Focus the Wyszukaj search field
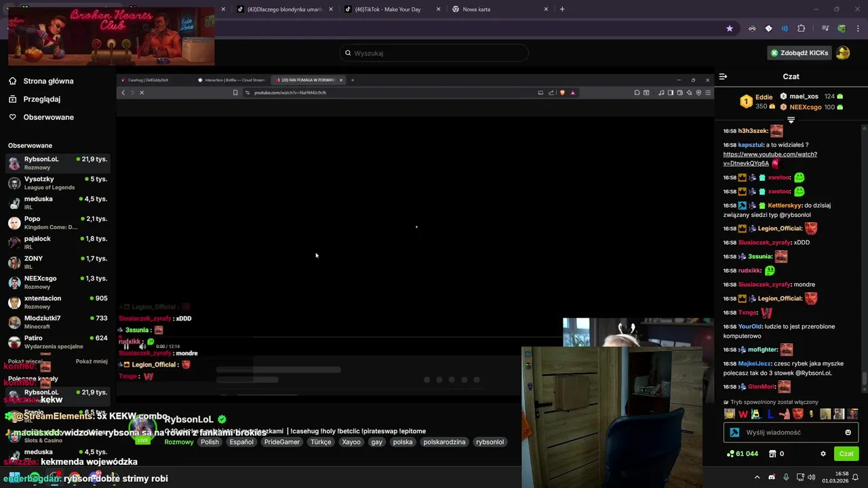Screen dimensions: 868x488 (x=434, y=53)
